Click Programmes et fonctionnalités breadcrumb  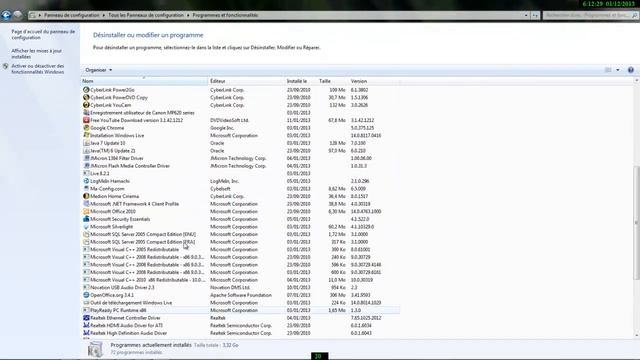coord(225,15)
